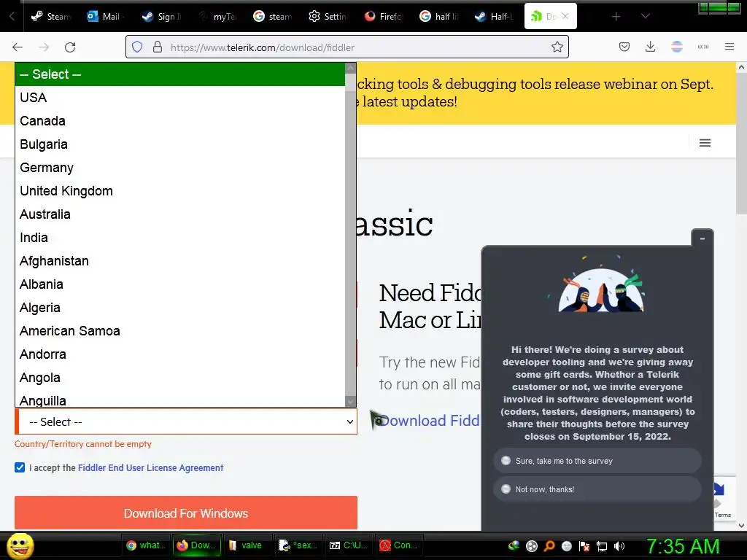Open Fiddler End User License Agreement link
The width and height of the screenshot is (747, 560).
[x=150, y=467]
